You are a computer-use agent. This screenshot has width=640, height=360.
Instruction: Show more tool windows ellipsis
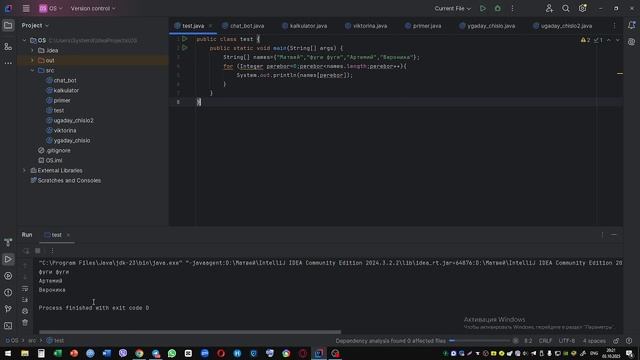pos(8,63)
